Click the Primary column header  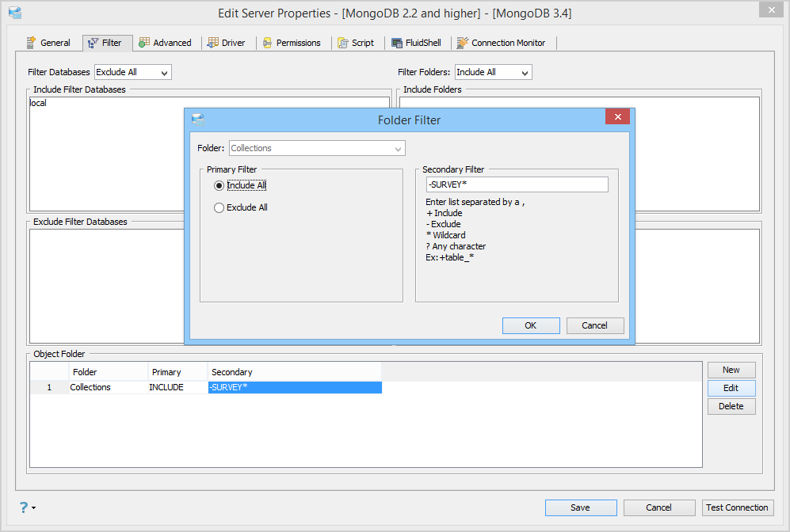point(177,372)
